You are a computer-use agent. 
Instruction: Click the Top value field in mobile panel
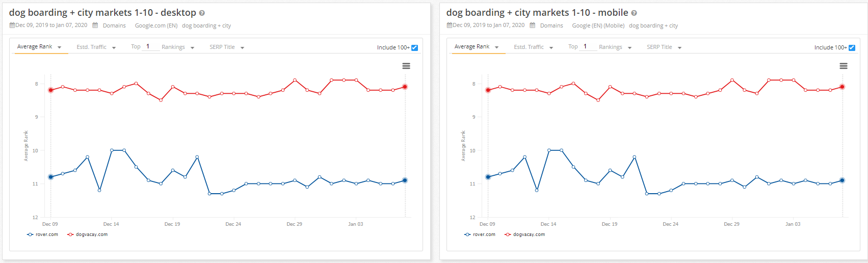(x=588, y=46)
